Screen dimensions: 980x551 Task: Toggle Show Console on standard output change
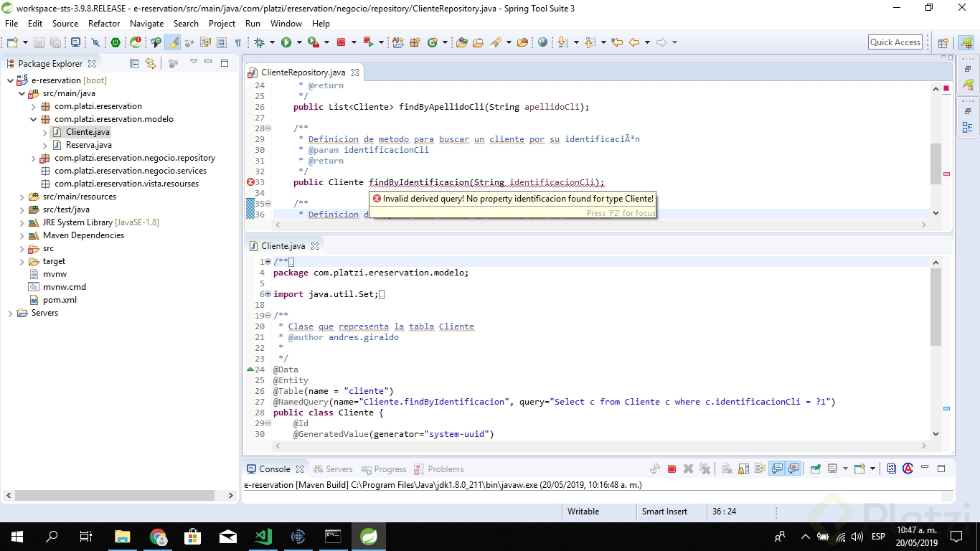coord(776,469)
